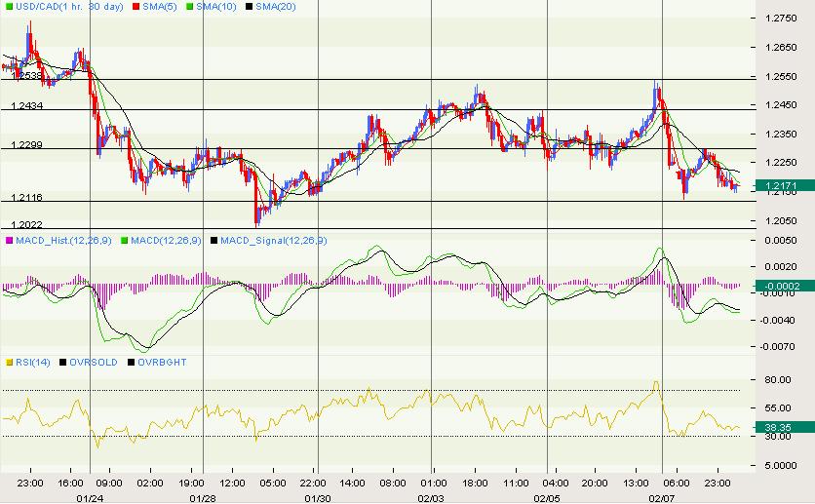The width and height of the screenshot is (815, 504).
Task: Click the 1.2299 horizontal level label
Action: 26,145
